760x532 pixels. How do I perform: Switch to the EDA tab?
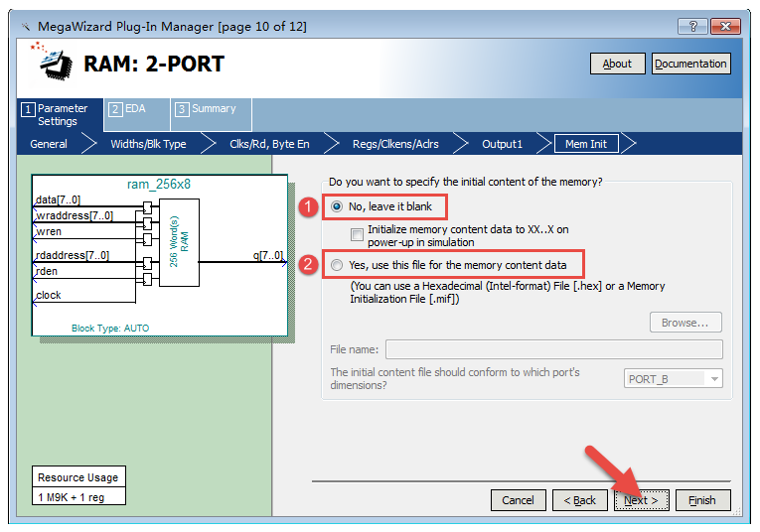[136, 115]
